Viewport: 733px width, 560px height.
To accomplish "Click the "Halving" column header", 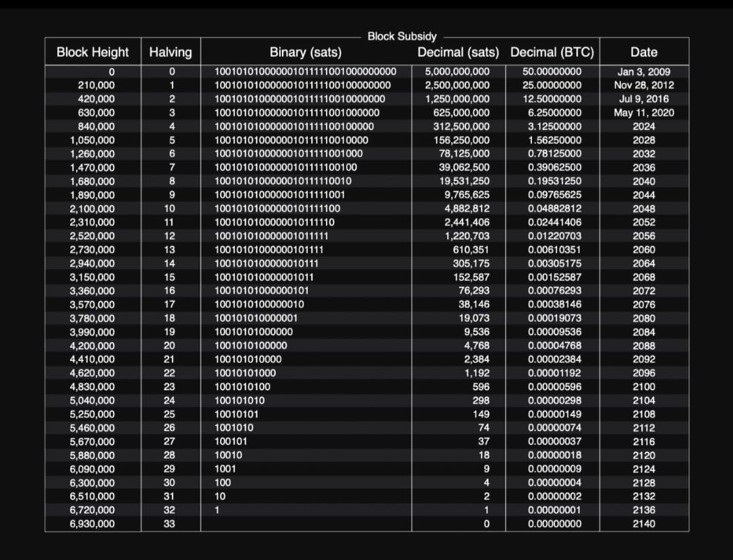I will (x=171, y=52).
